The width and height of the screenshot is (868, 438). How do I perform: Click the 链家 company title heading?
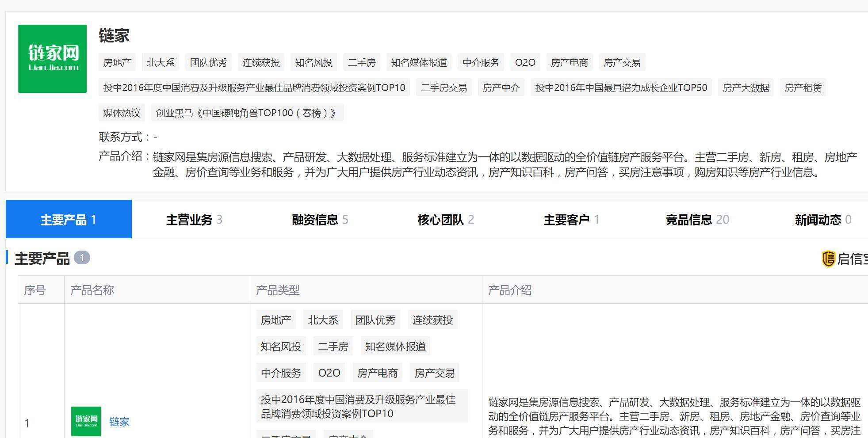(114, 35)
